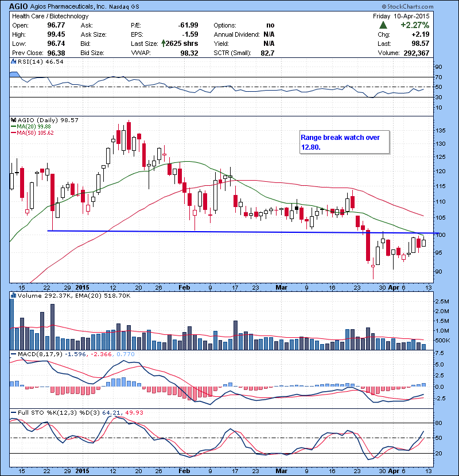Click the Nasdaq GS exchange label
This screenshot has height=476, width=459.
click(124, 7)
